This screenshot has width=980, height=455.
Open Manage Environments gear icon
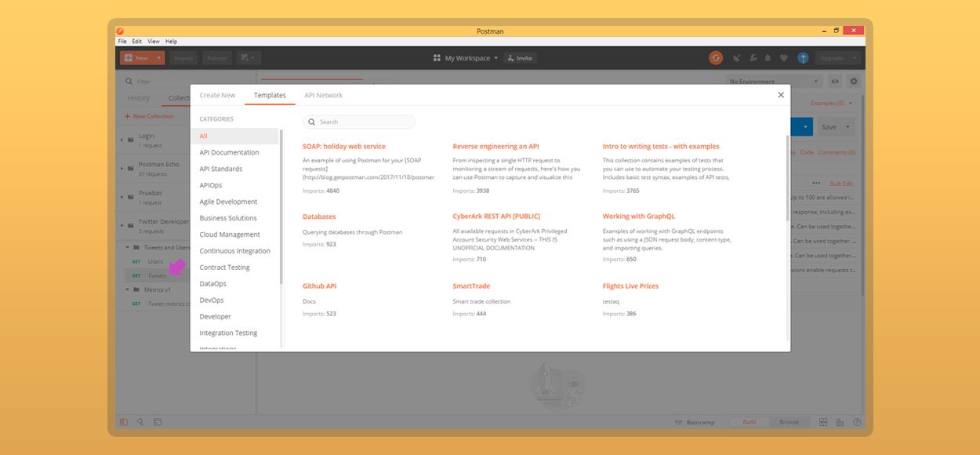pyautogui.click(x=854, y=82)
